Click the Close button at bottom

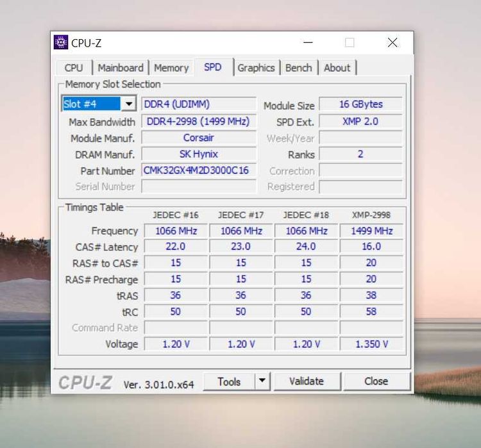pos(376,381)
